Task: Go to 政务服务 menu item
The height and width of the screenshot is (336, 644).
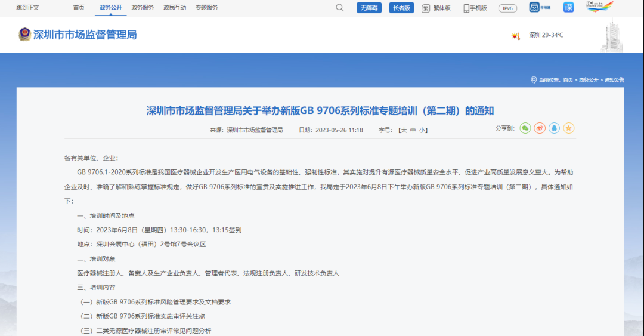Action: 143,8
